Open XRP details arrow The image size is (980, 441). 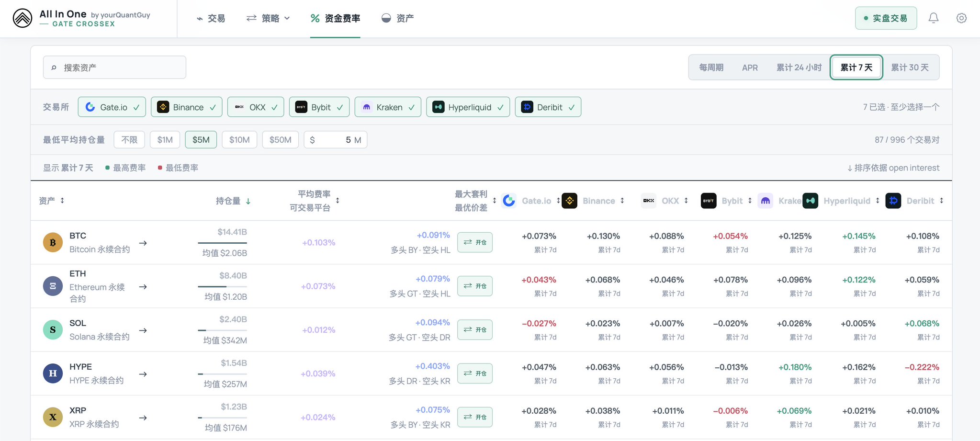pos(143,418)
